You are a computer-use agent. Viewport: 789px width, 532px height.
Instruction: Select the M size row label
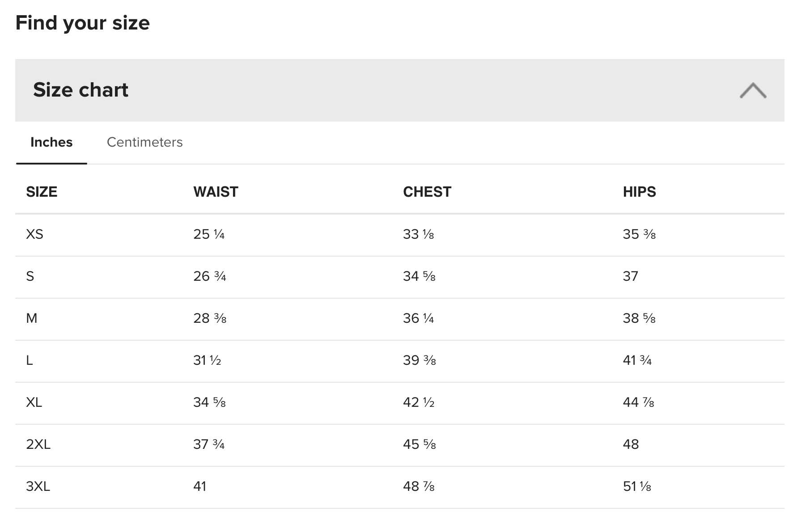click(x=32, y=318)
